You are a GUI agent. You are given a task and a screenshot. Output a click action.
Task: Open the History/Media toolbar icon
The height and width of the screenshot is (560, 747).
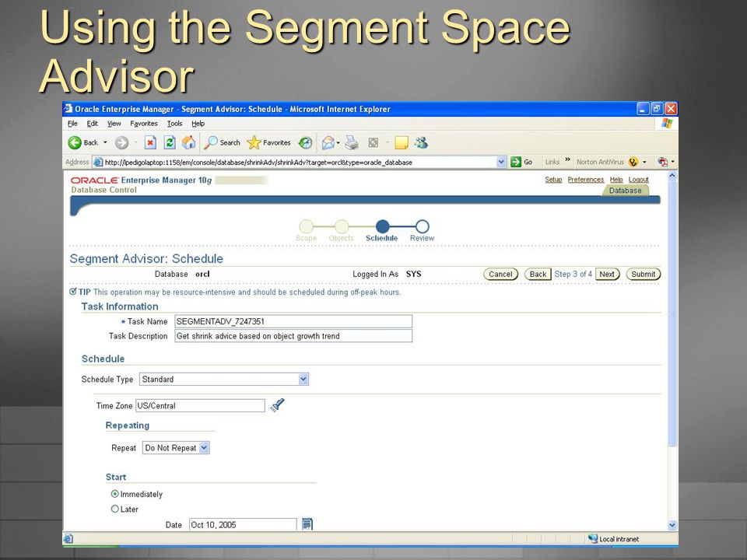[305, 142]
